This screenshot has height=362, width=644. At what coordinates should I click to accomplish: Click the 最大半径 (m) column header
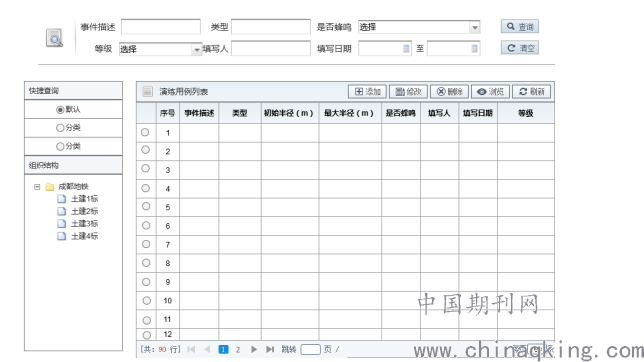click(x=350, y=113)
